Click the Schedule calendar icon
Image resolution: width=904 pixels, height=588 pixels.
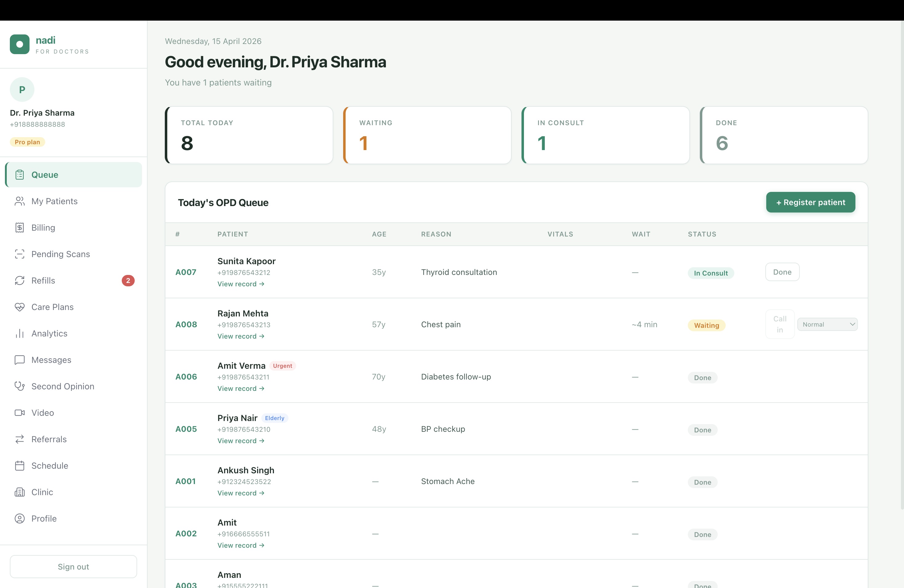pyautogui.click(x=20, y=466)
